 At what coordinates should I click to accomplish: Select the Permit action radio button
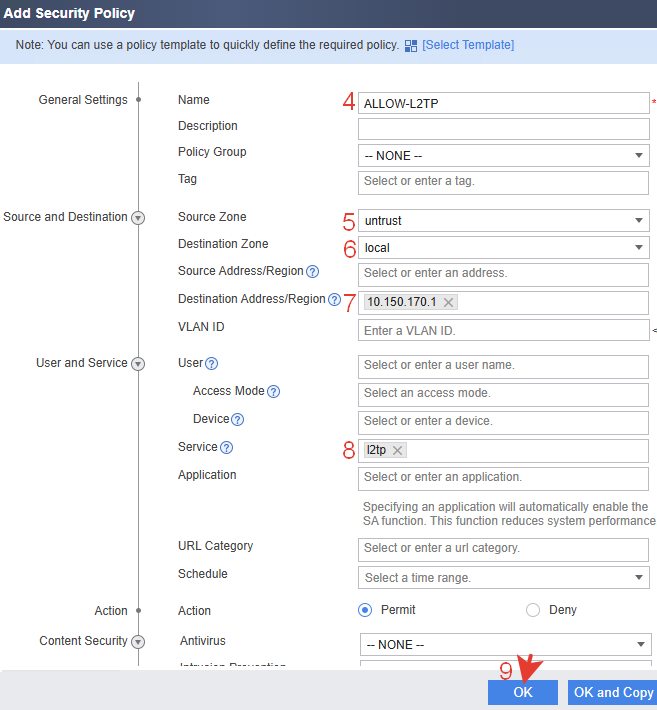[x=366, y=610]
